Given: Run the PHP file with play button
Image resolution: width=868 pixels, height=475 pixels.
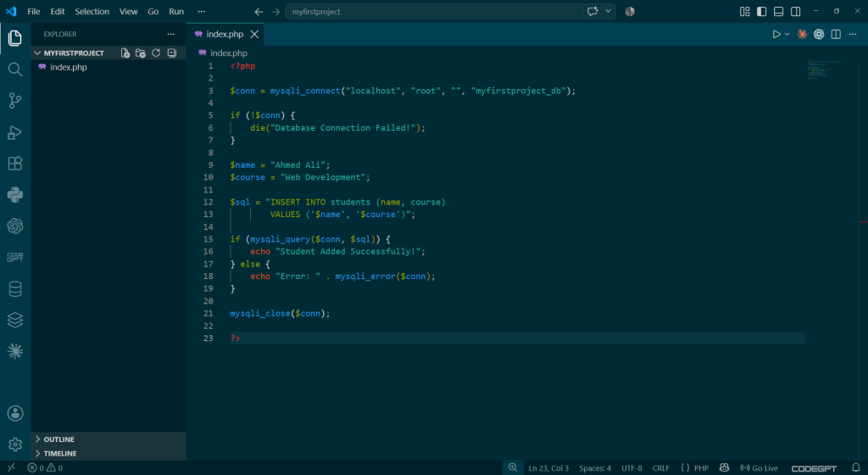Looking at the screenshot, I should point(776,34).
